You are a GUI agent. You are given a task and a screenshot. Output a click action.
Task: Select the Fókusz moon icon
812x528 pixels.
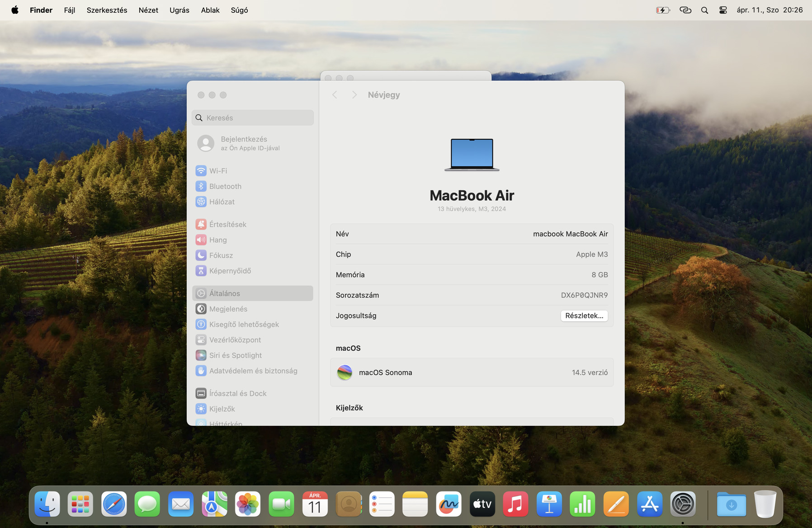click(x=201, y=255)
